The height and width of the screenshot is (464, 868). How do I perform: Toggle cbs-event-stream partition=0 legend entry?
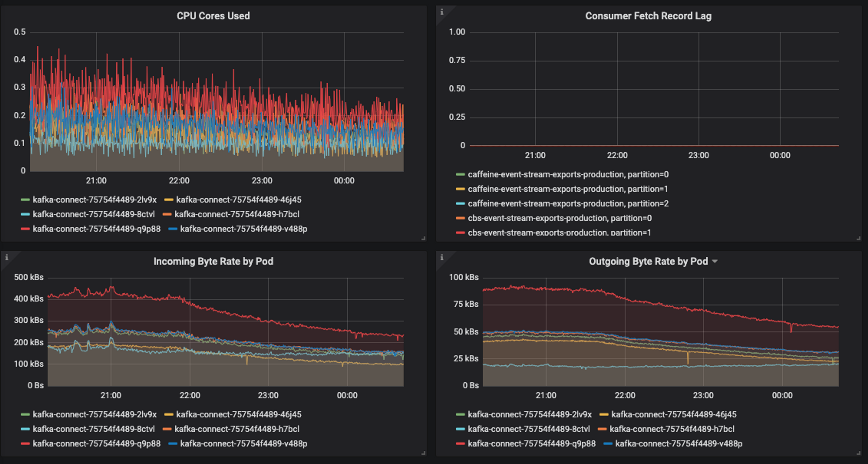560,218
